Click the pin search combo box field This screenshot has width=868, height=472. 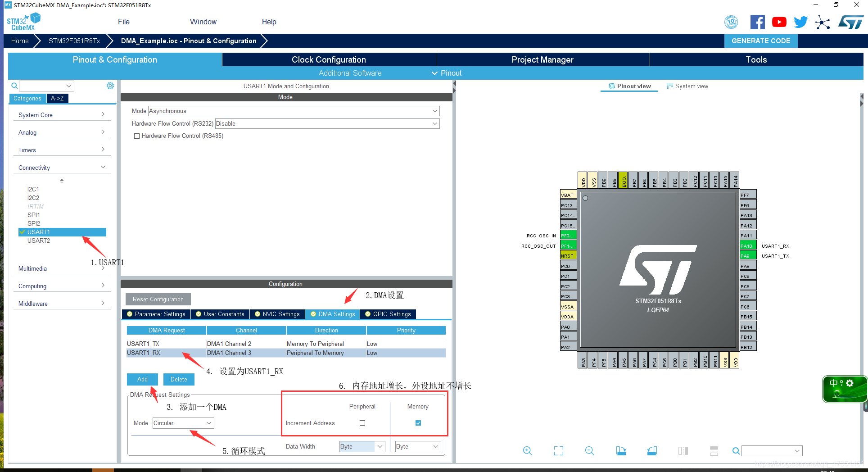pyautogui.click(x=772, y=450)
